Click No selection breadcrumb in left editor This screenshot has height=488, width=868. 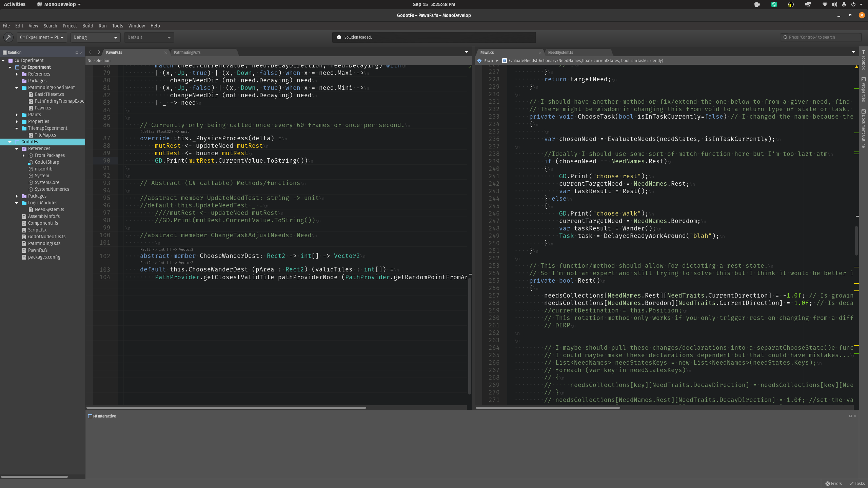tap(99, 61)
